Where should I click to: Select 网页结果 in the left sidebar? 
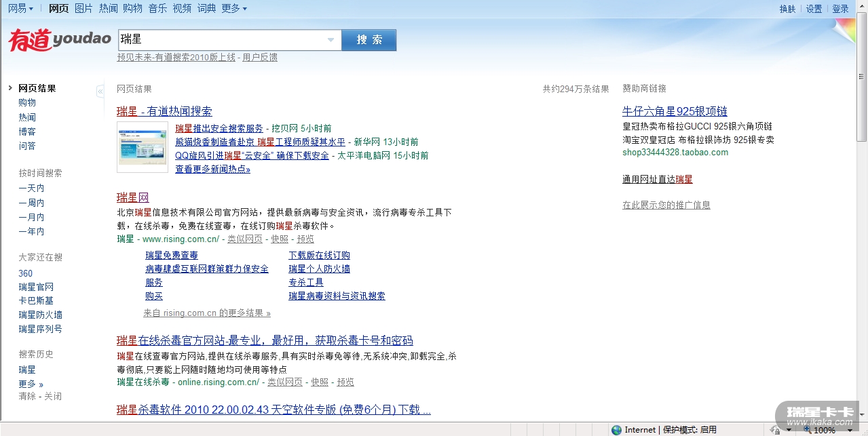(x=37, y=88)
